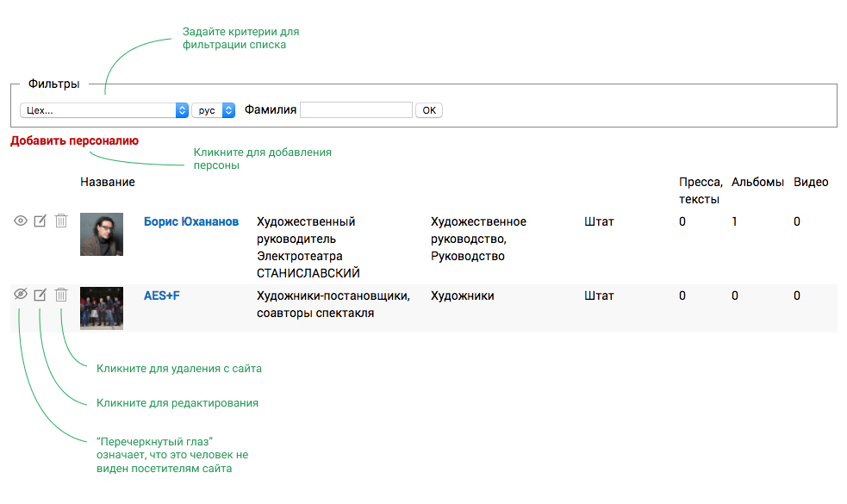
Task: Expand the рус language dropdown
Action: (x=213, y=110)
